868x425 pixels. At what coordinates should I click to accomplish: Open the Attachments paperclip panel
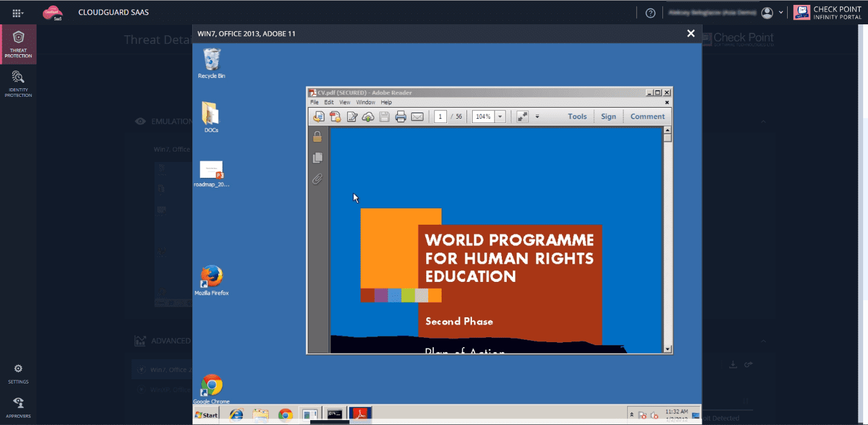click(x=317, y=179)
